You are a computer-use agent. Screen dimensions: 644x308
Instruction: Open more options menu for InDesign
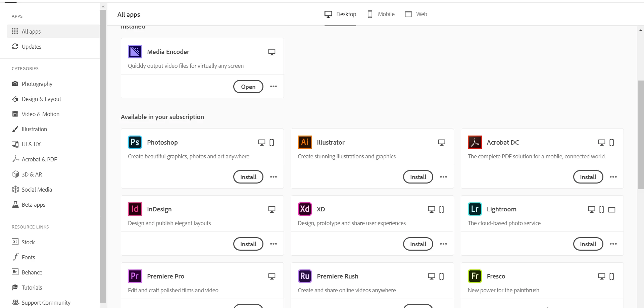[x=274, y=244]
